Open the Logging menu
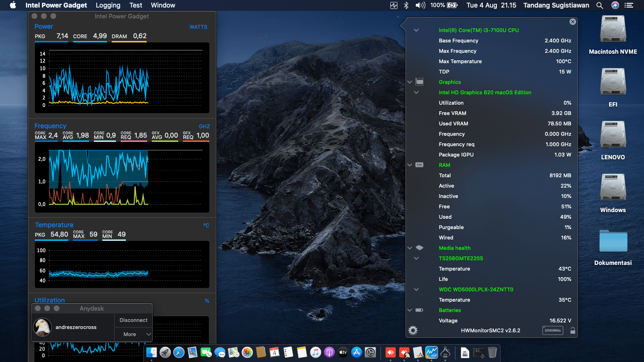This screenshot has width=644, height=362. [x=108, y=5]
